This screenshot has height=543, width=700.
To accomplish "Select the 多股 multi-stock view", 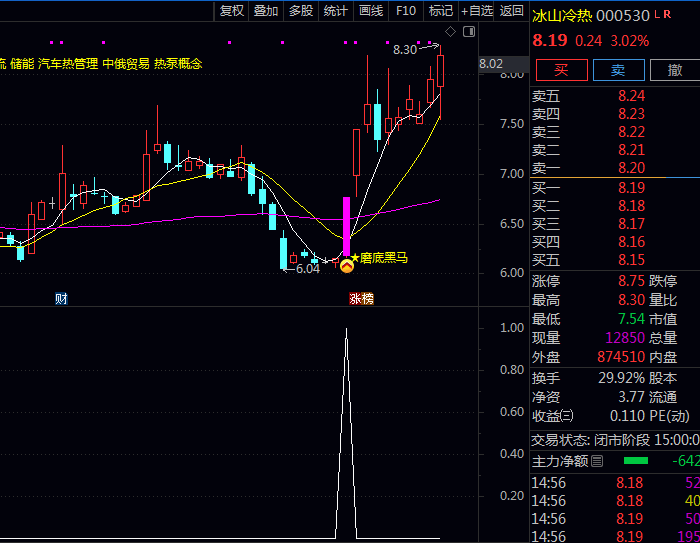I will tap(300, 11).
